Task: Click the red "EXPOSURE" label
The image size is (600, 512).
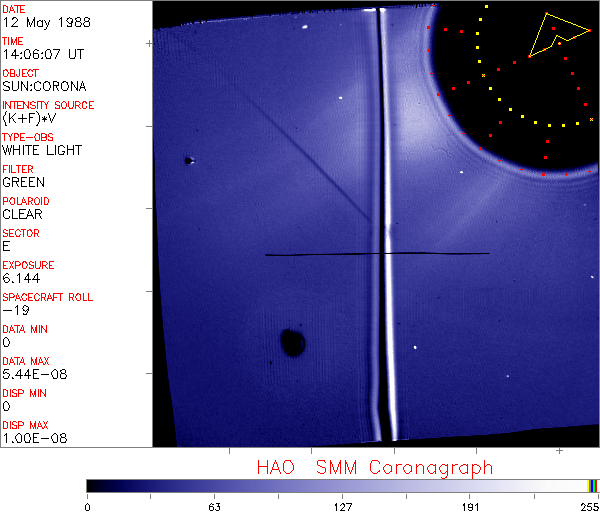Action: [28, 265]
